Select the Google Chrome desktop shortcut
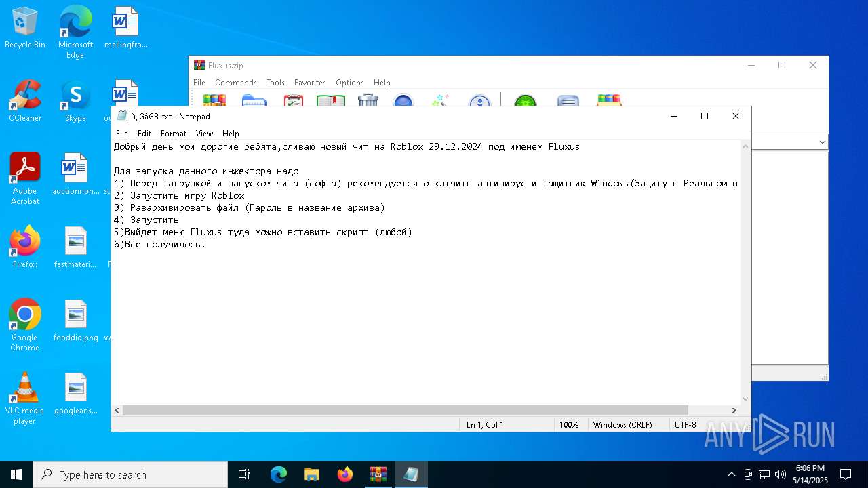Viewport: 868px width, 488px height. pyautogui.click(x=25, y=325)
